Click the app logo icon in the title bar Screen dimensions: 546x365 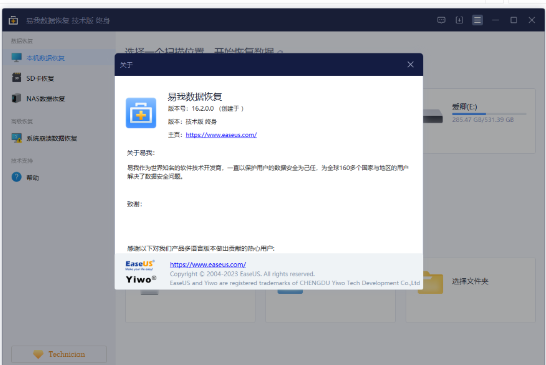point(13,21)
